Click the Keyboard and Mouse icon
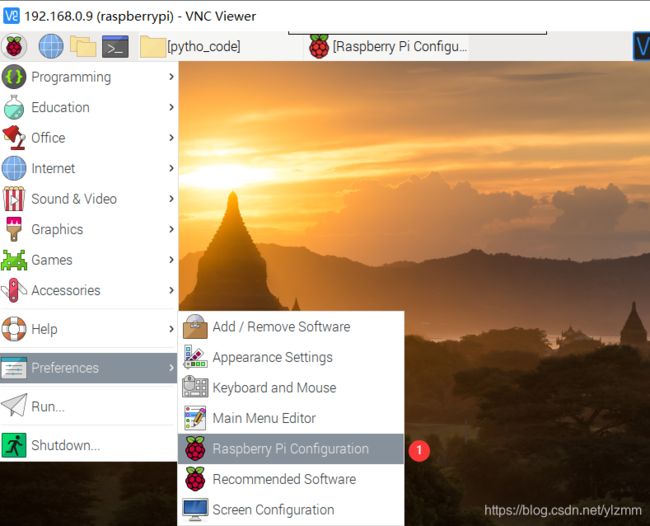This screenshot has height=526, width=650. 195,387
